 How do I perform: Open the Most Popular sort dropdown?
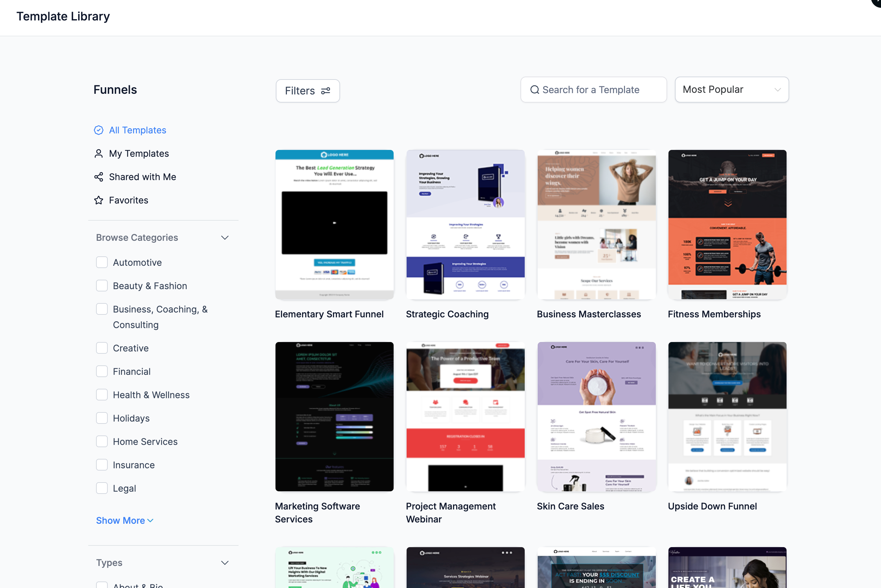click(731, 90)
